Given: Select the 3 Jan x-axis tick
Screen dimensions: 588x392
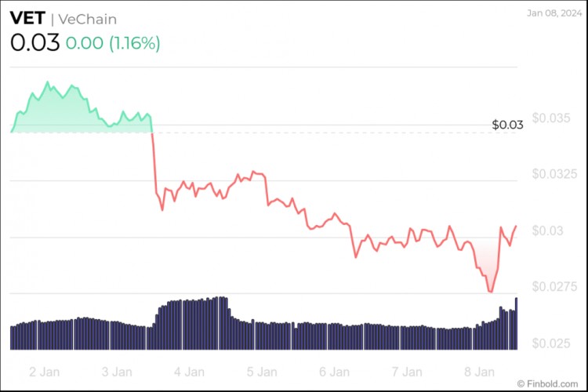Looking at the screenshot, I should click(x=116, y=371).
